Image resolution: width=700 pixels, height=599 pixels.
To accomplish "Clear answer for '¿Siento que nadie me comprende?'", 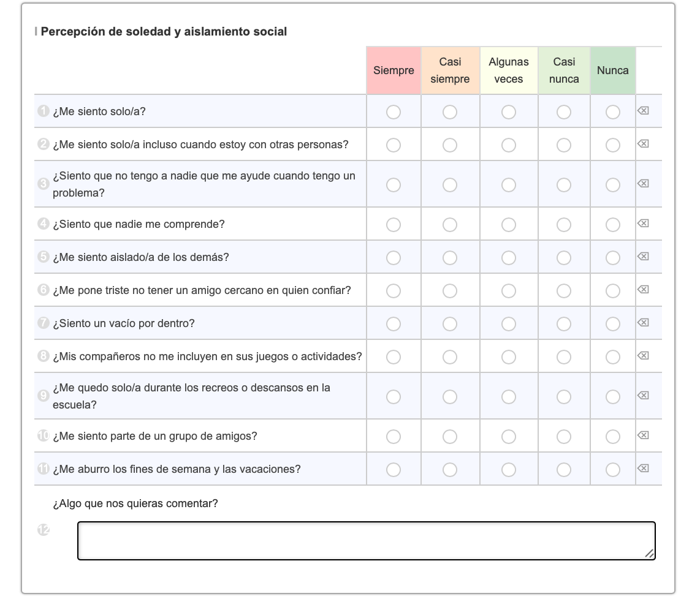I will 643,224.
